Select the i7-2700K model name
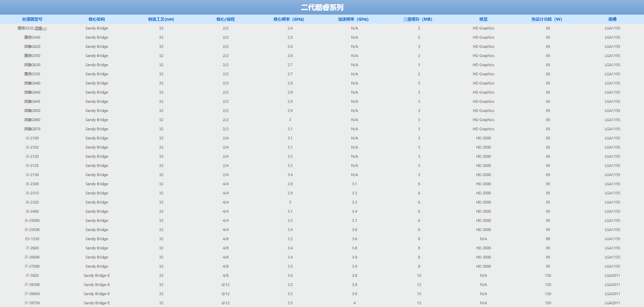This screenshot has width=644, height=307. coord(32,266)
